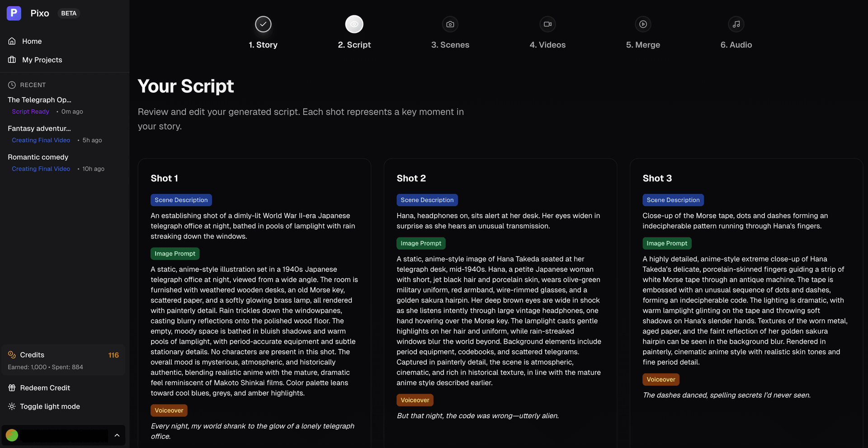Click Creating Final Video status, 10h ago
Image resolution: width=868 pixels, height=448 pixels.
(x=41, y=169)
